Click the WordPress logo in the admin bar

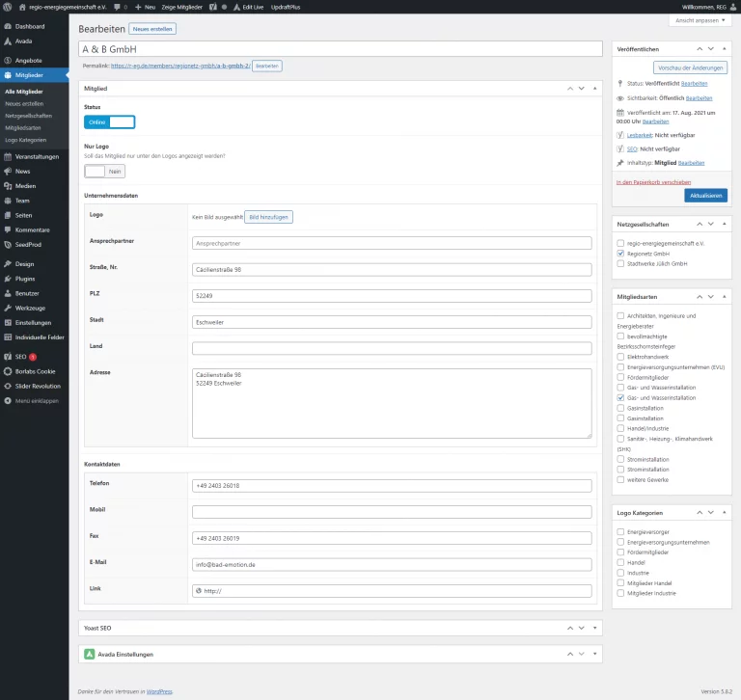coord(8,7)
